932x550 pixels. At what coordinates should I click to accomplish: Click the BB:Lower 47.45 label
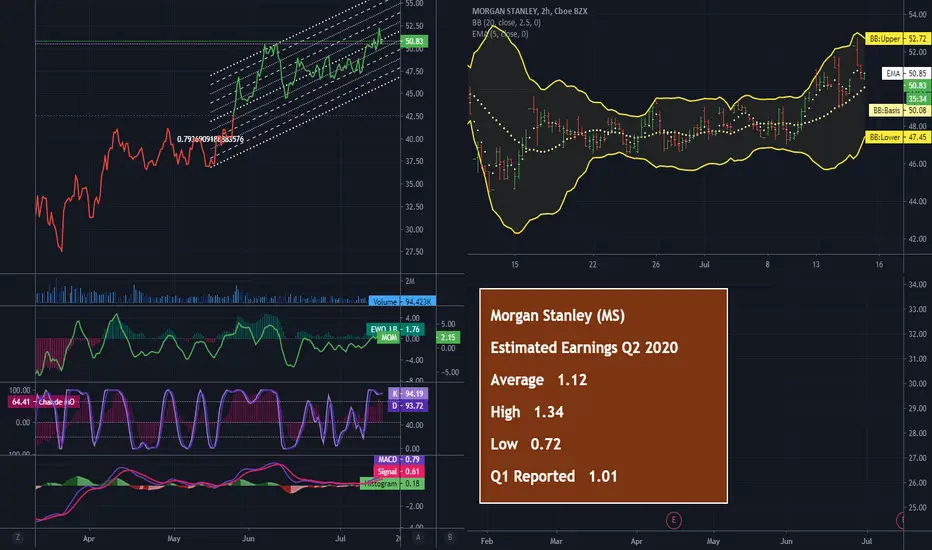(898, 137)
